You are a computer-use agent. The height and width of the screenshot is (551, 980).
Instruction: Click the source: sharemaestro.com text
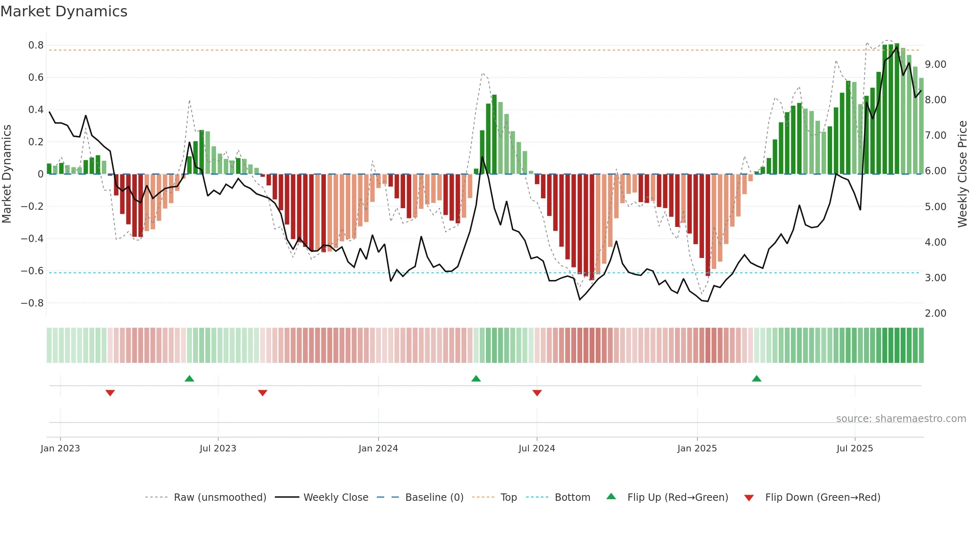tap(901, 418)
